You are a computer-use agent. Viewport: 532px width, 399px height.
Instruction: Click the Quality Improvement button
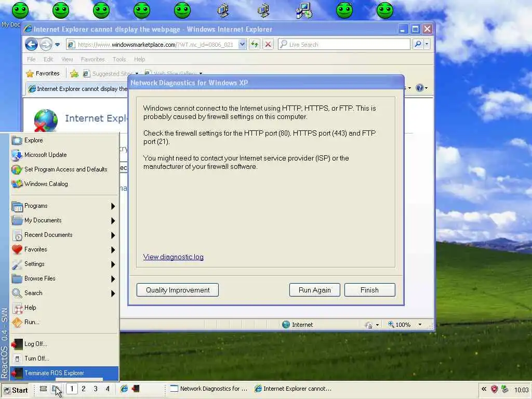click(178, 290)
